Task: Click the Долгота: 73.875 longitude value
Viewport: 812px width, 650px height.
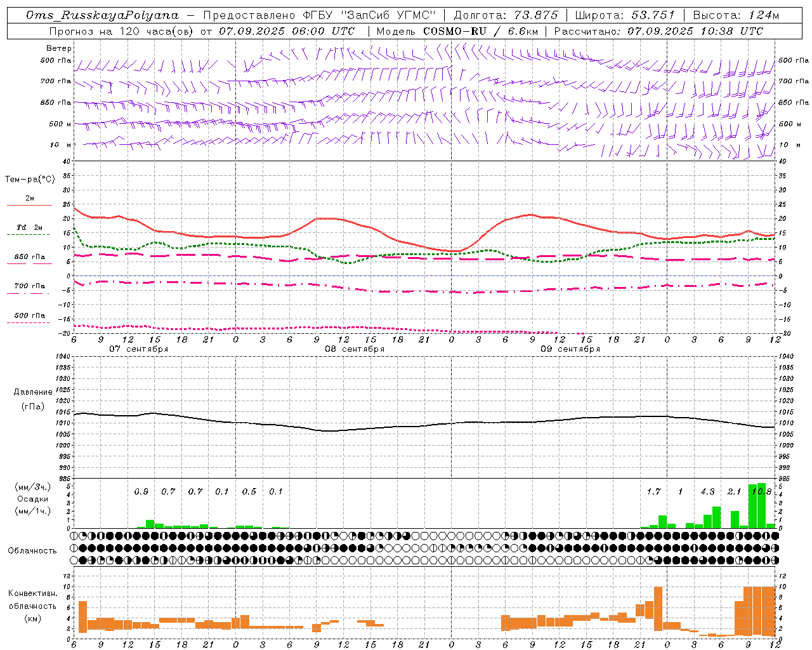Action: pyautogui.click(x=506, y=15)
